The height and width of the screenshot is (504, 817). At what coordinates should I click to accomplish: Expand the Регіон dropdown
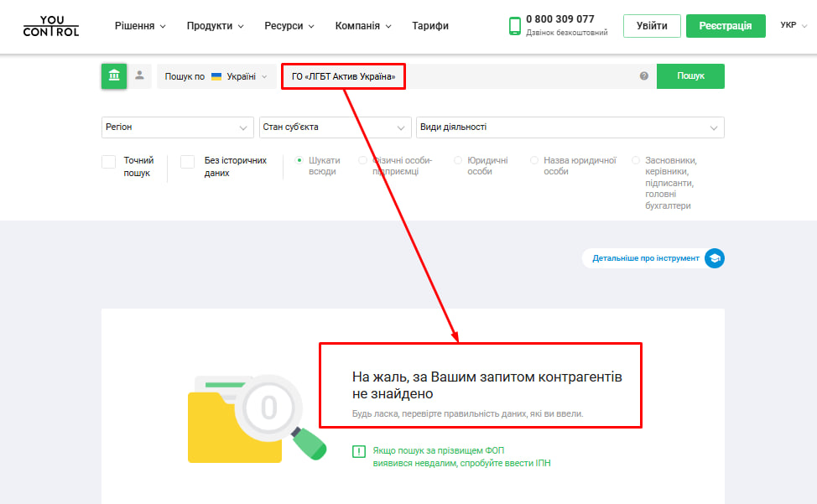[177, 127]
